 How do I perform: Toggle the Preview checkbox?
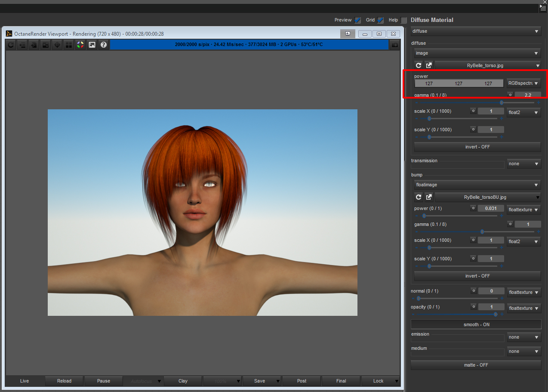[x=357, y=20]
